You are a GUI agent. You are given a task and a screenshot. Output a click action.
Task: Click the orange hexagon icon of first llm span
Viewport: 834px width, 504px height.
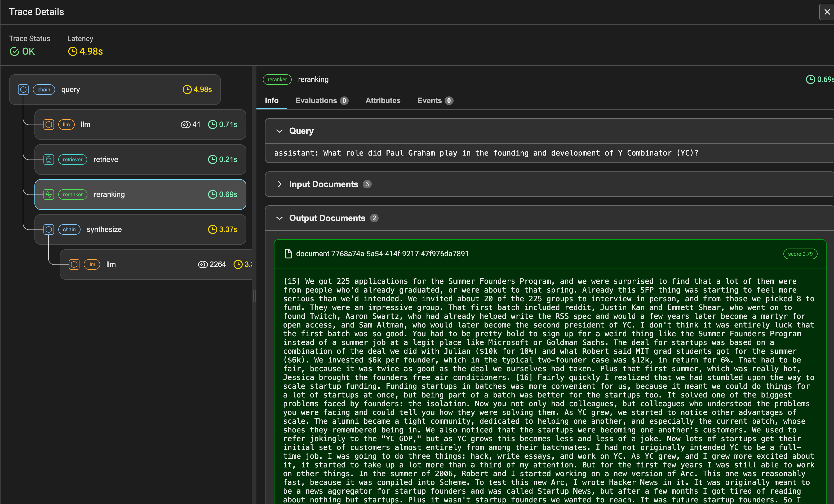[x=49, y=125]
